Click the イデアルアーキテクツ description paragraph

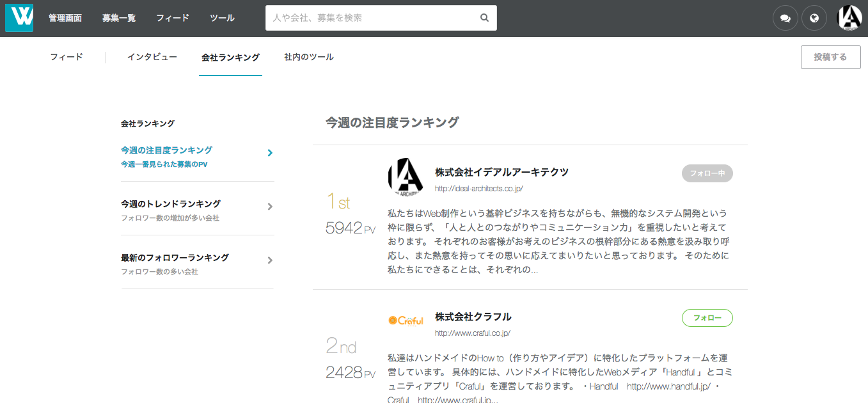click(x=559, y=241)
